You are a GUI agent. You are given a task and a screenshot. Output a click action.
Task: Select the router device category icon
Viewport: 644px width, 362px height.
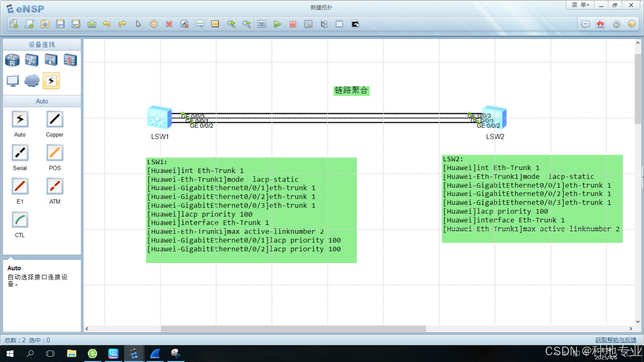(x=12, y=60)
